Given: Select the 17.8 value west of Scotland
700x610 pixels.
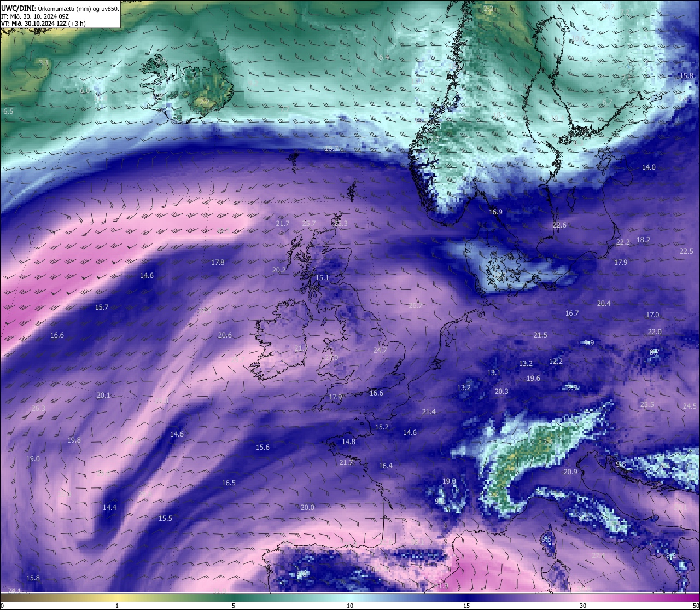Looking at the screenshot, I should tap(218, 262).
